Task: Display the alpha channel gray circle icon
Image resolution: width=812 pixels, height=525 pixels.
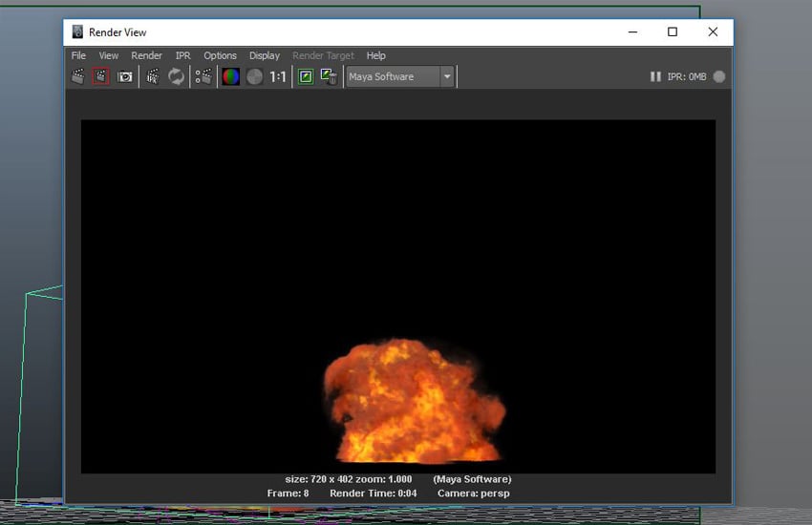Action: [254, 76]
